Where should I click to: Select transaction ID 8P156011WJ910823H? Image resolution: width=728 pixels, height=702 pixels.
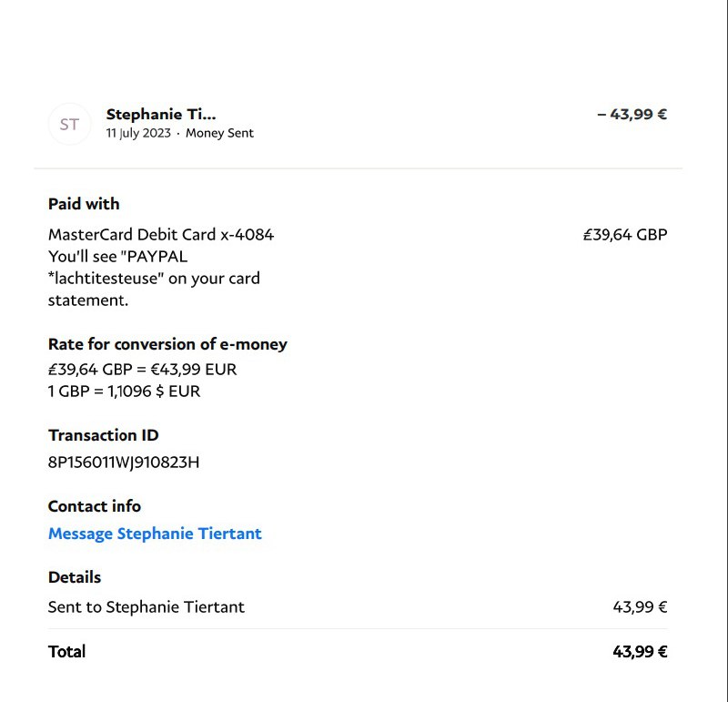coord(124,463)
